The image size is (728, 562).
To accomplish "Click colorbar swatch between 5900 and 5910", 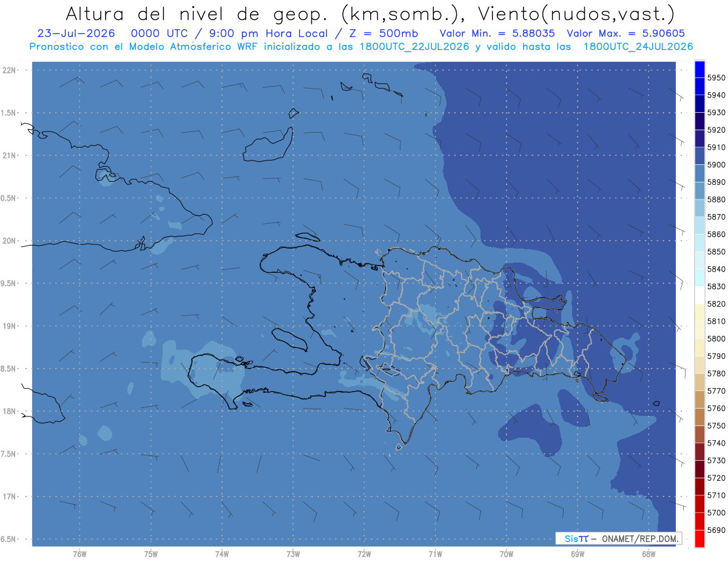I will (699, 156).
